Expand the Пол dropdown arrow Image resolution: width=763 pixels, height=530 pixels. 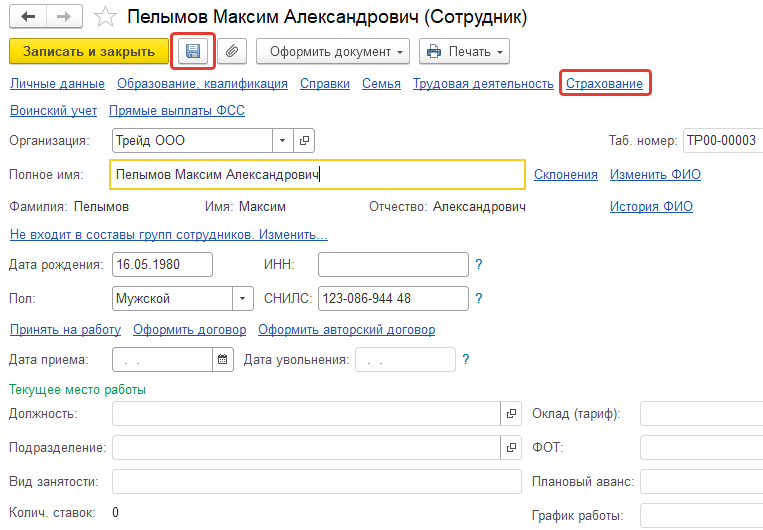[243, 298]
